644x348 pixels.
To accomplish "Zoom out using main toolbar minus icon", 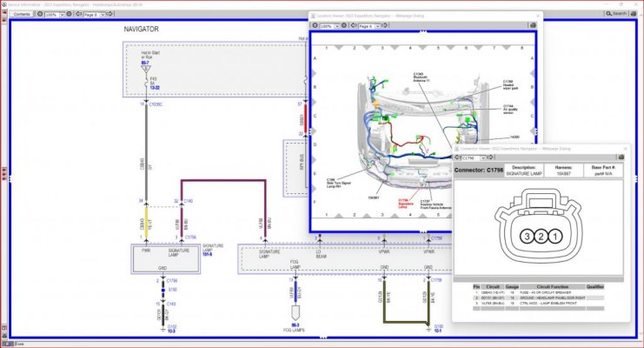I will click(40, 14).
